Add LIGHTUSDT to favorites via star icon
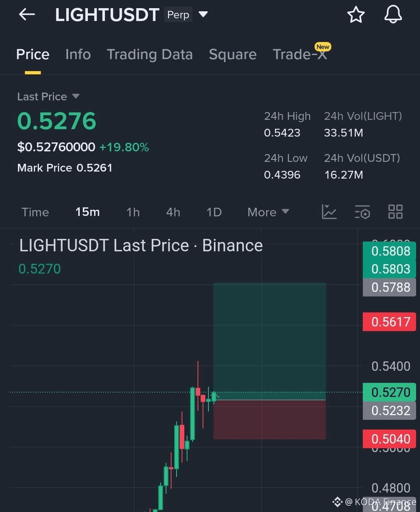 356,14
